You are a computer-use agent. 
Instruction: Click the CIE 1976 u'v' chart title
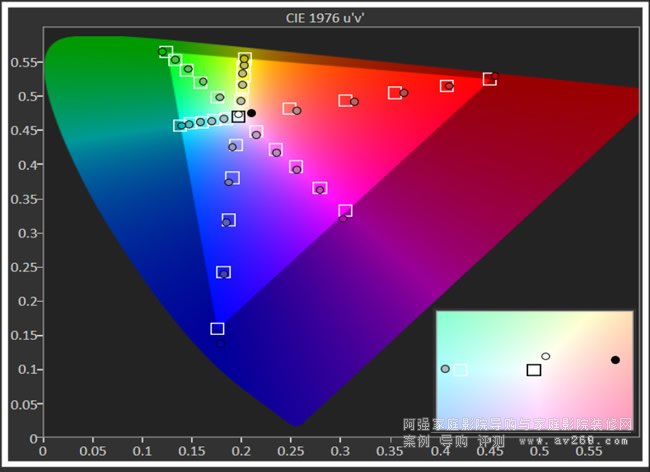[325, 17]
